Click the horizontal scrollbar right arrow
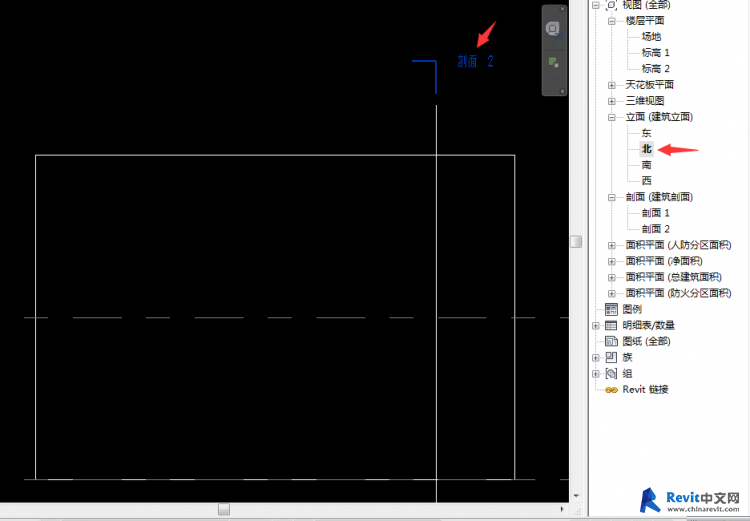The width and height of the screenshot is (750, 521). (562, 509)
